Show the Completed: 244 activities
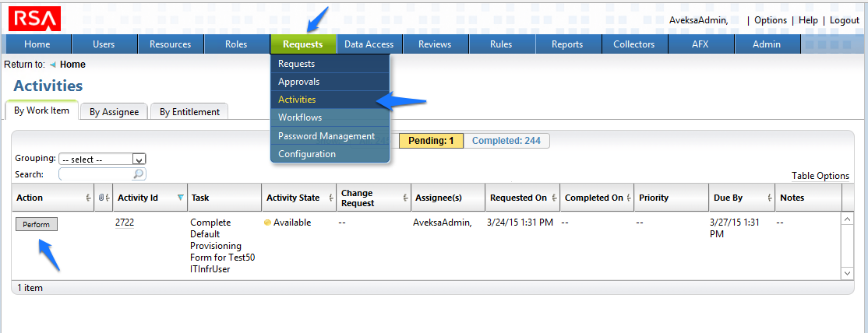 click(506, 141)
